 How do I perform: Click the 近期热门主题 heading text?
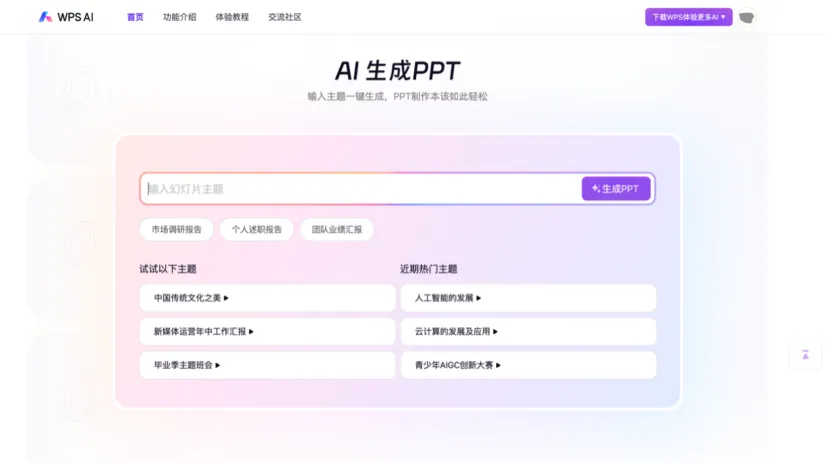(x=430, y=271)
